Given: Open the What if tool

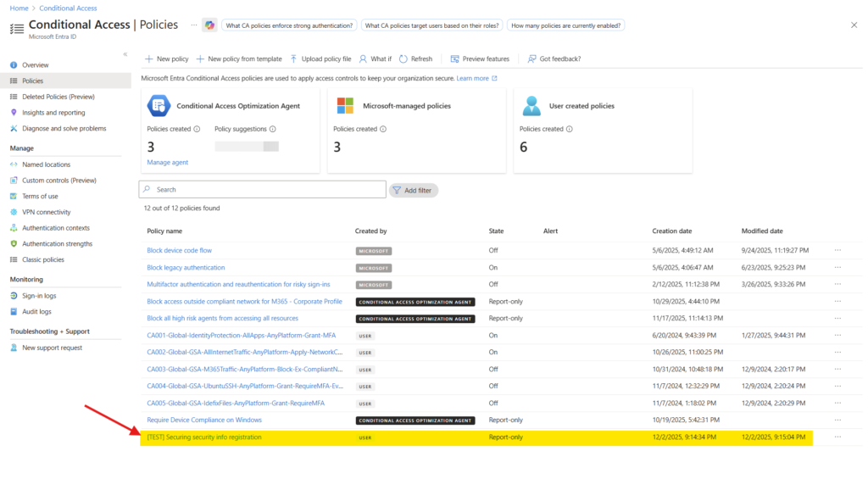Looking at the screenshot, I should (375, 58).
